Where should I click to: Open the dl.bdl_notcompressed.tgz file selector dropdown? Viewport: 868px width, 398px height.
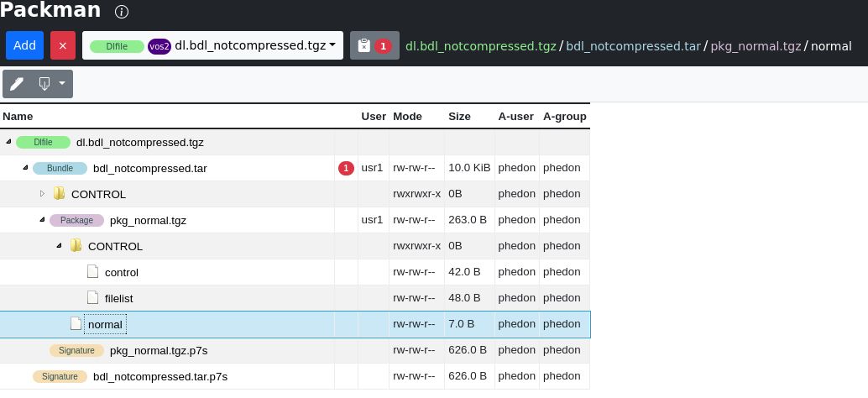212,45
